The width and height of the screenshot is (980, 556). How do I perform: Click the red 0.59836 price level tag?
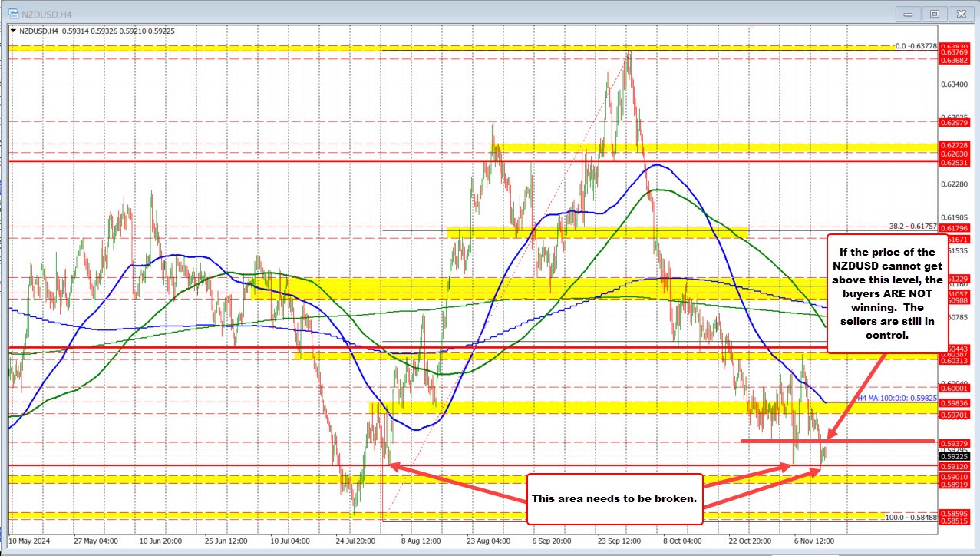[953, 402]
